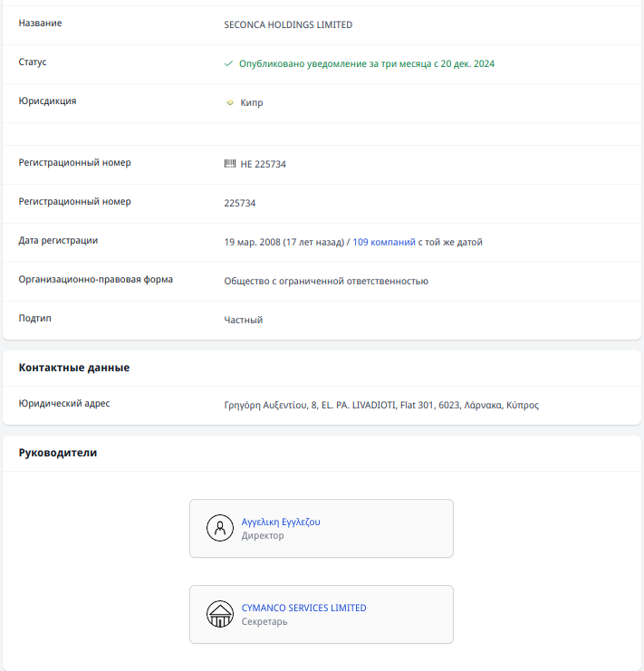This screenshot has width=644, height=671.
Task: Click the Общество с ограниченной ответственностью value
Action: (326, 281)
